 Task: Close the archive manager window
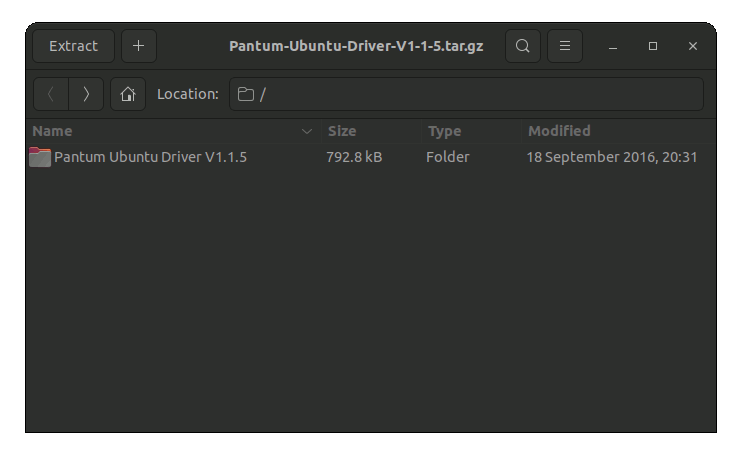[x=693, y=46]
